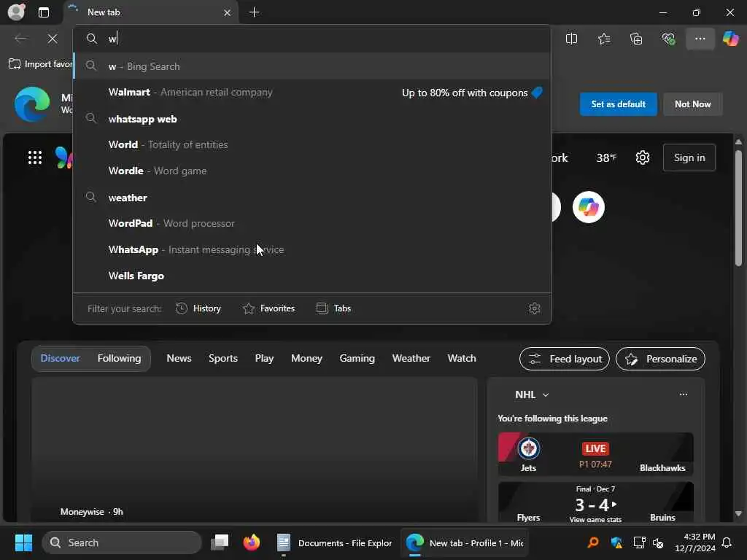Open the Gaming feed tab
Image resolution: width=747 pixels, height=560 pixels.
[357, 359]
